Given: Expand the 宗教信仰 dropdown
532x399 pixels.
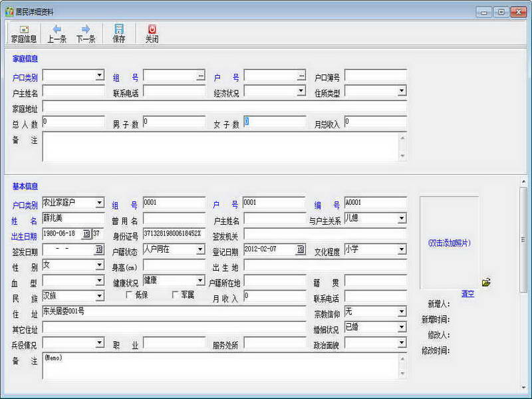Looking at the screenshot, I should click(x=402, y=311).
